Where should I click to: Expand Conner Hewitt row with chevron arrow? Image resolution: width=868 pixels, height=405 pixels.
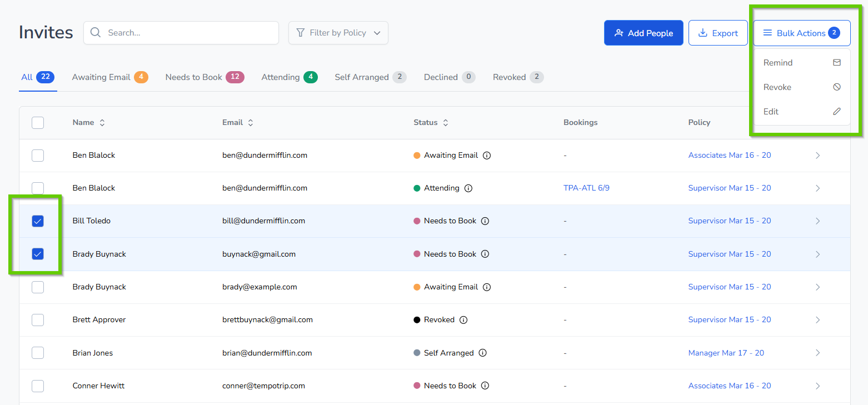click(817, 386)
